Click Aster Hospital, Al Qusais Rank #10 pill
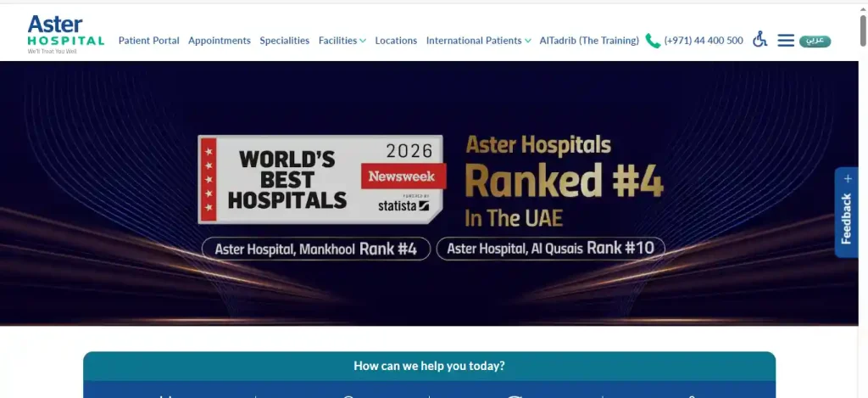This screenshot has width=868, height=398. click(551, 249)
